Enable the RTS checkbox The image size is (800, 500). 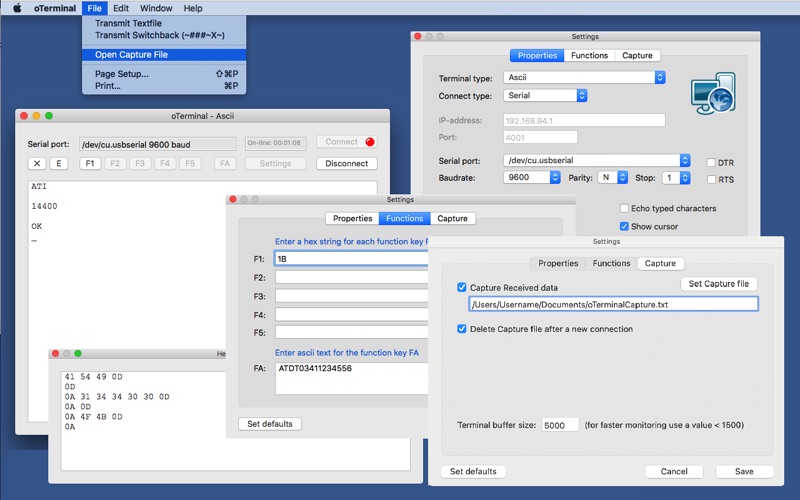tap(711, 180)
